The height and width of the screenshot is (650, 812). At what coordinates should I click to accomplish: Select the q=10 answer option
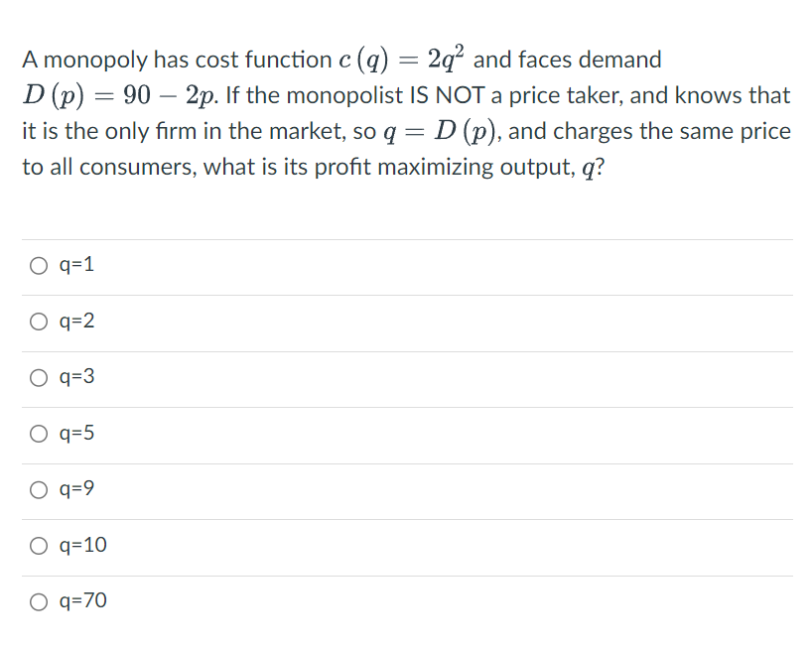37,545
